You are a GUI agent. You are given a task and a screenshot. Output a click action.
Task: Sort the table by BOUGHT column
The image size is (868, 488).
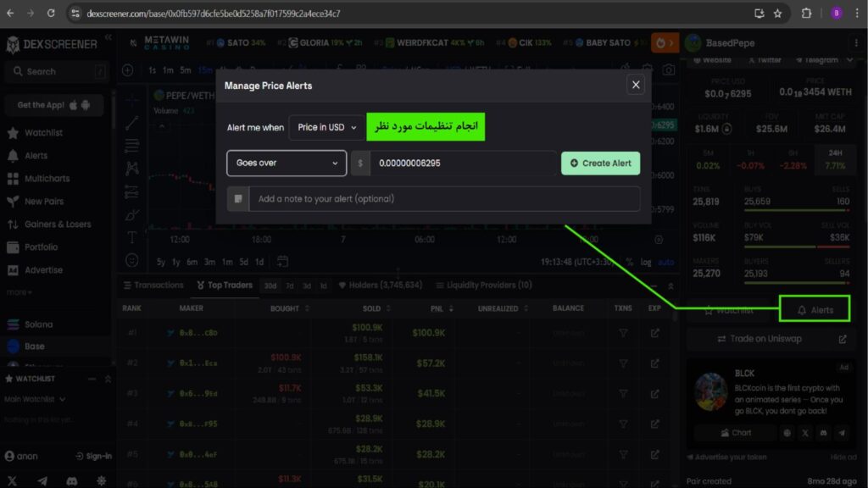point(290,308)
